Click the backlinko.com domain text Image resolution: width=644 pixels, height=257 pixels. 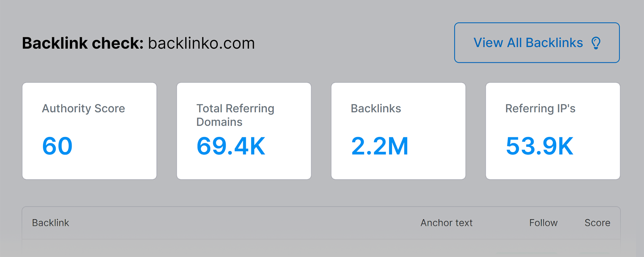click(201, 43)
